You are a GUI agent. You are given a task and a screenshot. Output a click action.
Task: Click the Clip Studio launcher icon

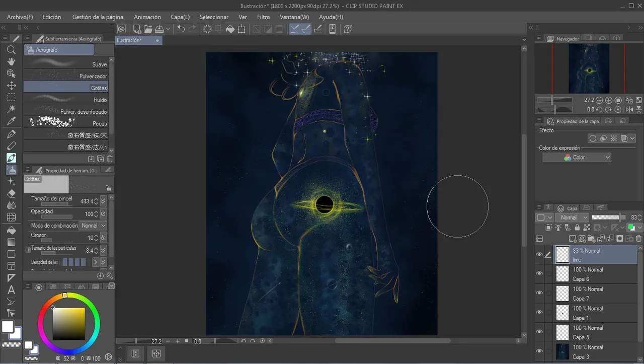(121, 29)
